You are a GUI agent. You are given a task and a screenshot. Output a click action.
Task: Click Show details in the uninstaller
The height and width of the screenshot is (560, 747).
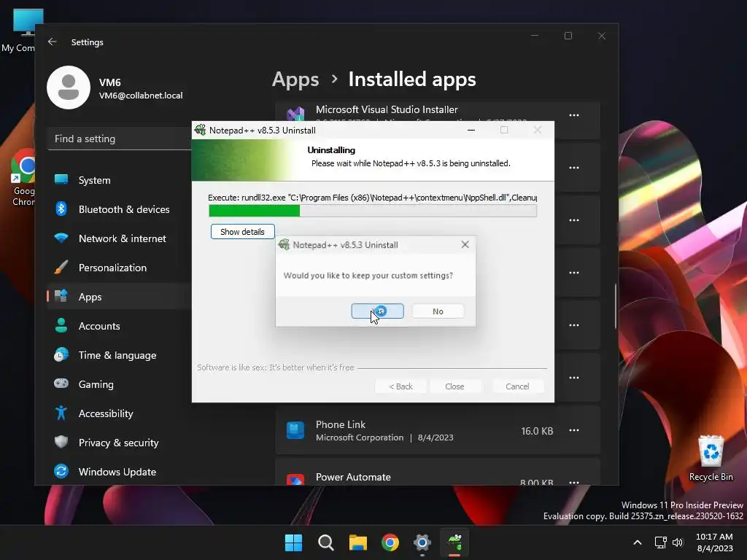pos(242,232)
